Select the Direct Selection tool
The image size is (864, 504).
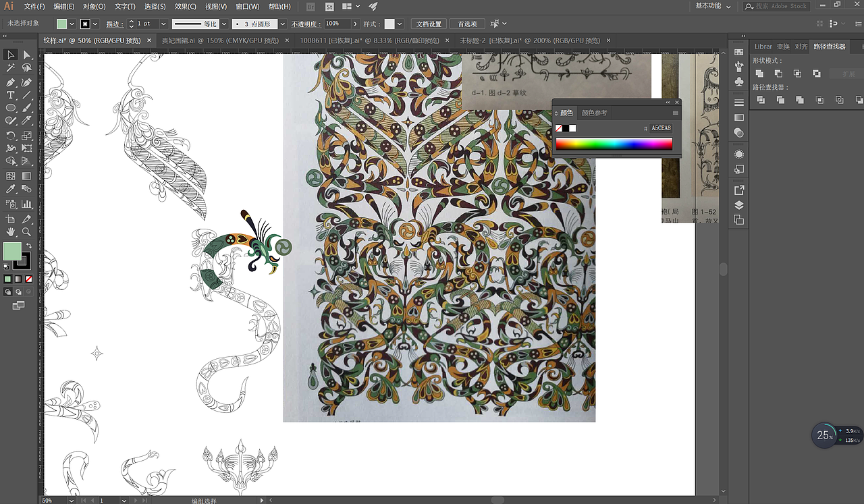coord(27,55)
